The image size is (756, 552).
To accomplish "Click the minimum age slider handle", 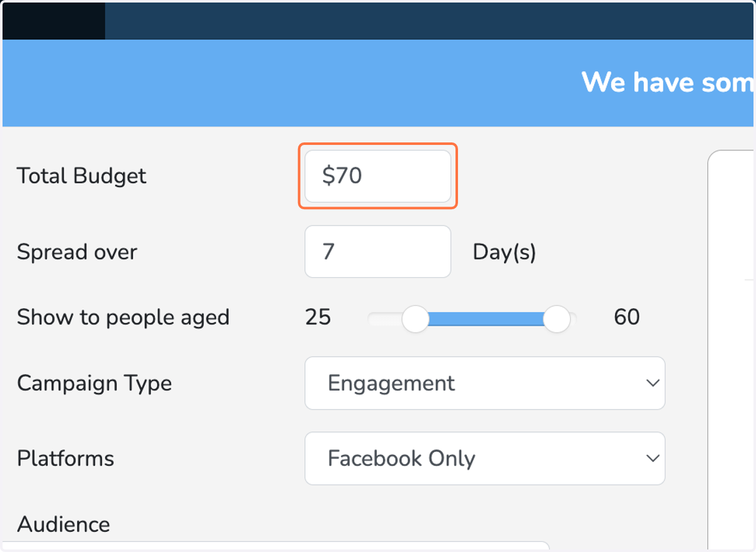I will tap(415, 319).
